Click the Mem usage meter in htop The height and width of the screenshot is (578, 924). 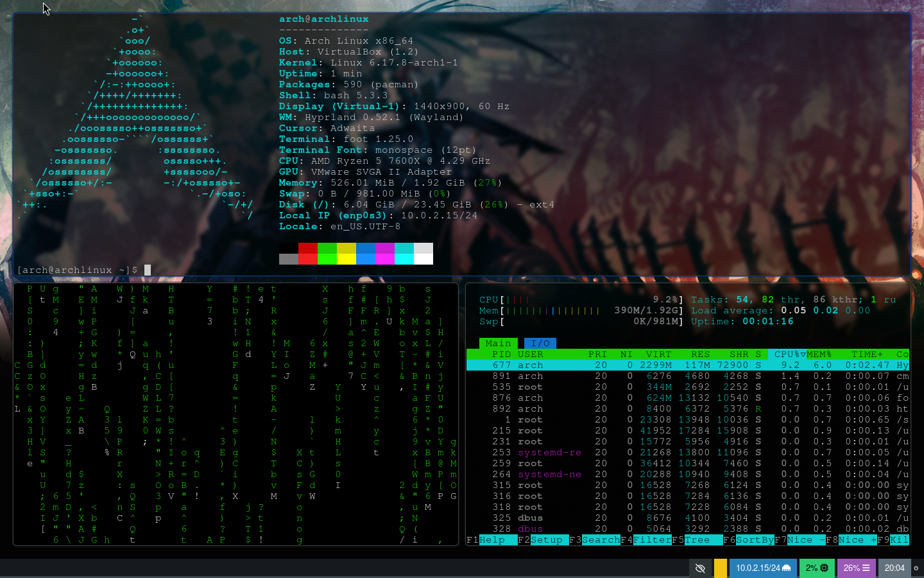point(582,311)
